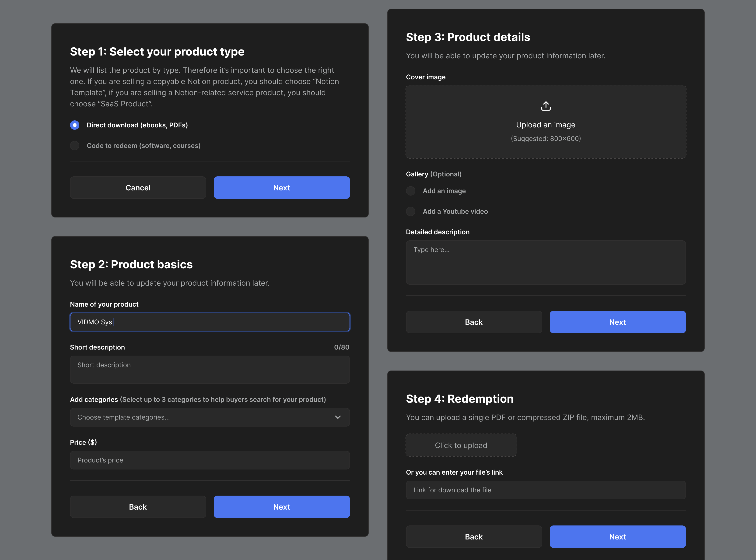Select Code to redeem (software, courses) option

[x=75, y=146]
